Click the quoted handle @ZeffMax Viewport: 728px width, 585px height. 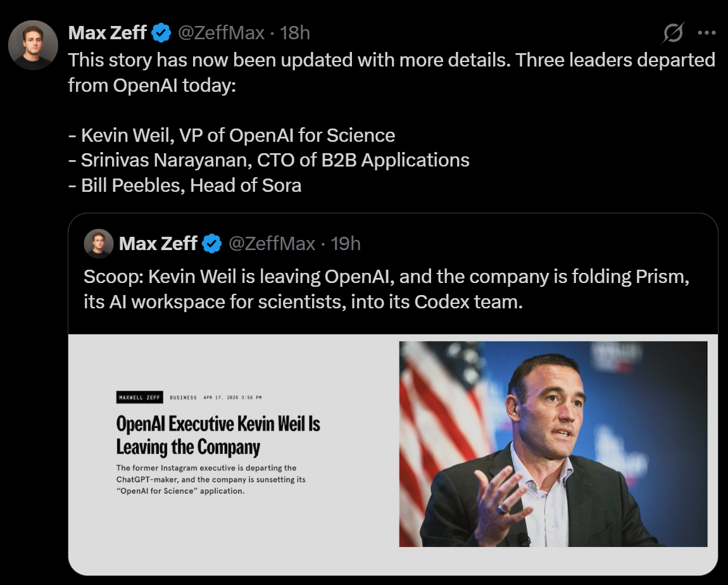(x=273, y=243)
